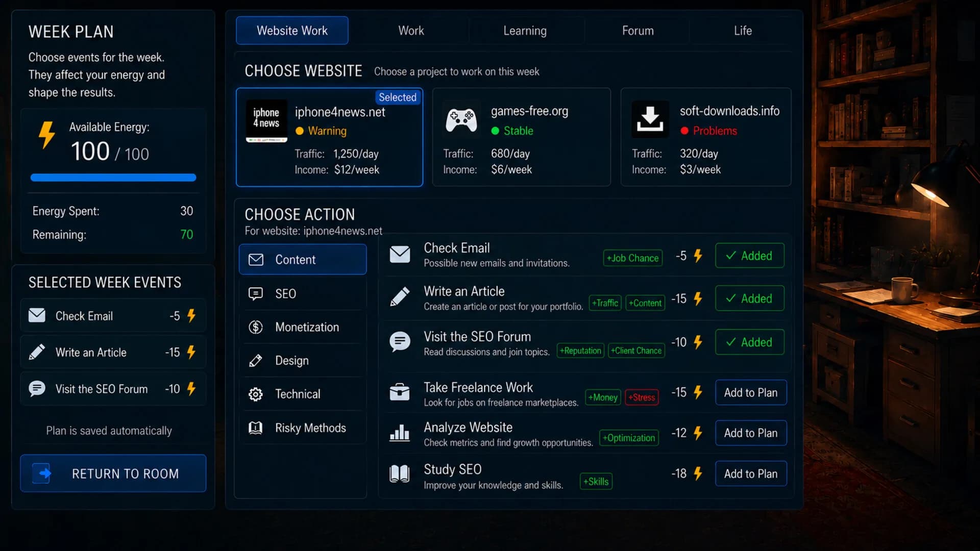
Task: Click the brush icon beside Design category
Action: 256,361
